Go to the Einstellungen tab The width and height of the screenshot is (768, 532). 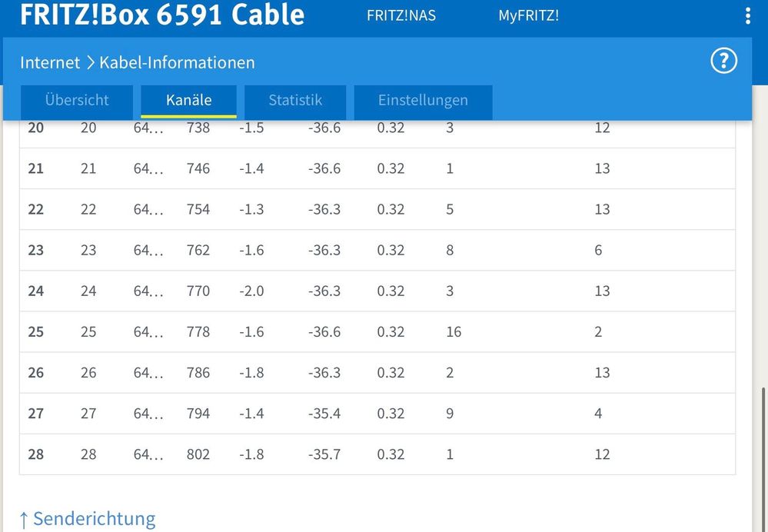[423, 101]
